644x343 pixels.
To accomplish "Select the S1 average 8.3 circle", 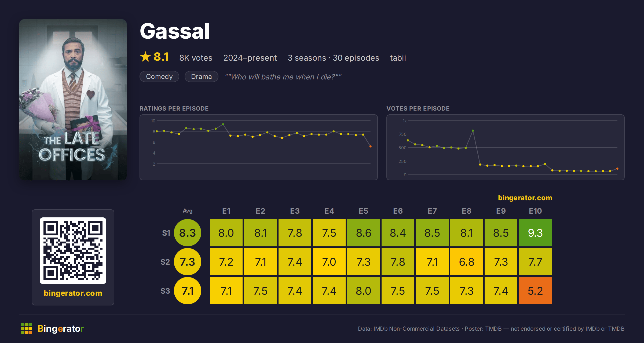I will pyautogui.click(x=188, y=233).
